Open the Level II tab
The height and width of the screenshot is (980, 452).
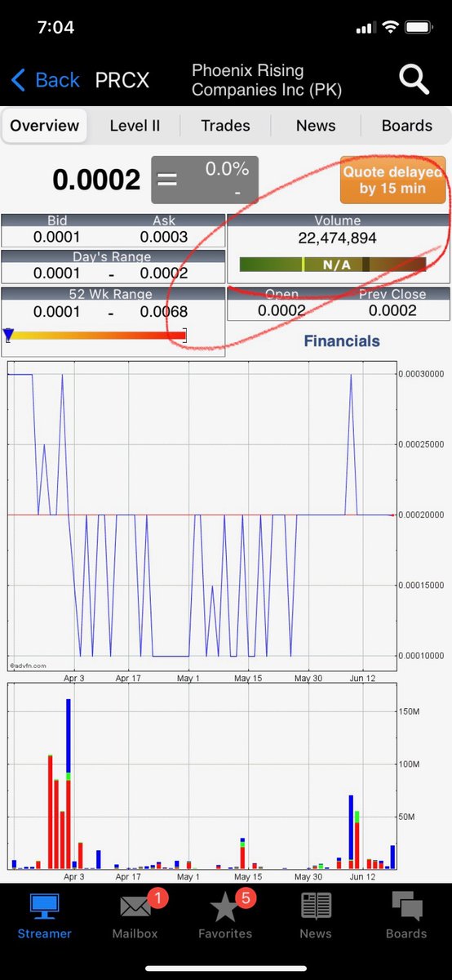point(135,126)
